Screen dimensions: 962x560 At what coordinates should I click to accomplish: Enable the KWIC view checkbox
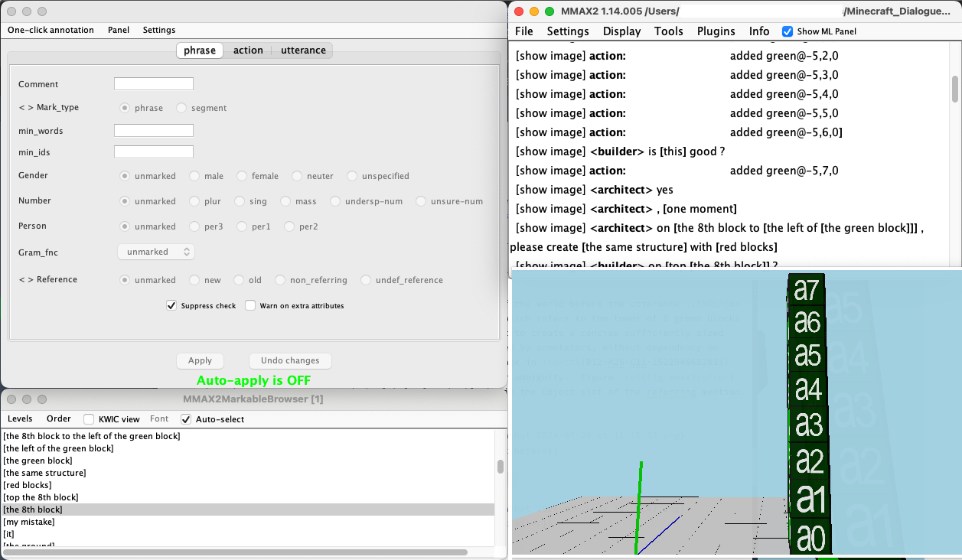click(x=89, y=419)
